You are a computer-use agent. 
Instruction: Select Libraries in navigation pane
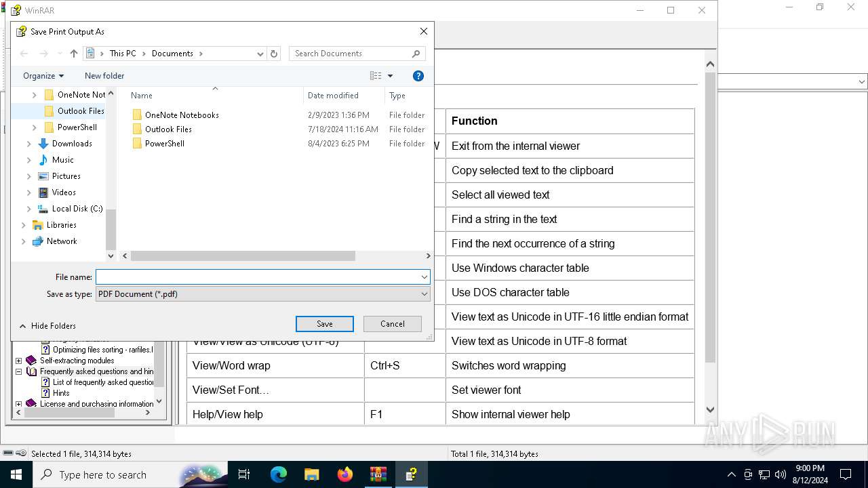pyautogui.click(x=61, y=225)
